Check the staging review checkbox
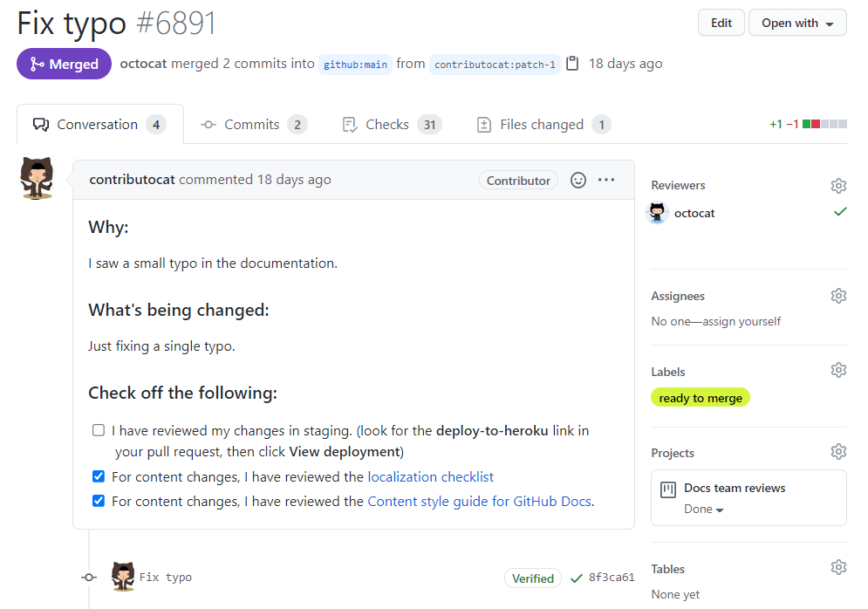Viewport: 868px width, 609px height. point(98,429)
